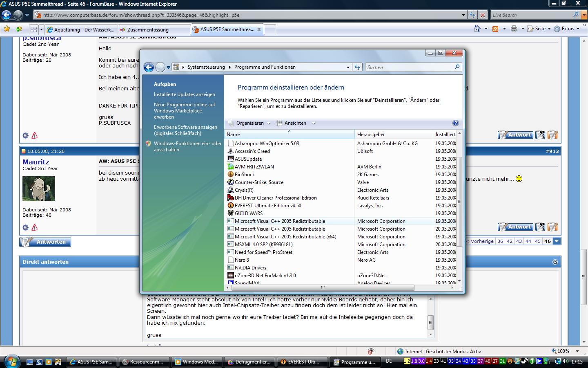
Task: Click the report-post warning icon under Mauritz
Action: [x=34, y=227]
